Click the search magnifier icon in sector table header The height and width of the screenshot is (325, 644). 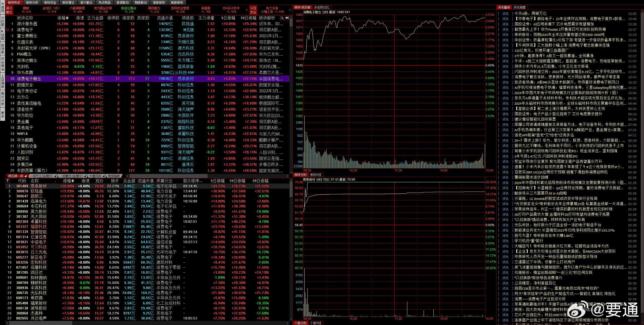(282, 18)
